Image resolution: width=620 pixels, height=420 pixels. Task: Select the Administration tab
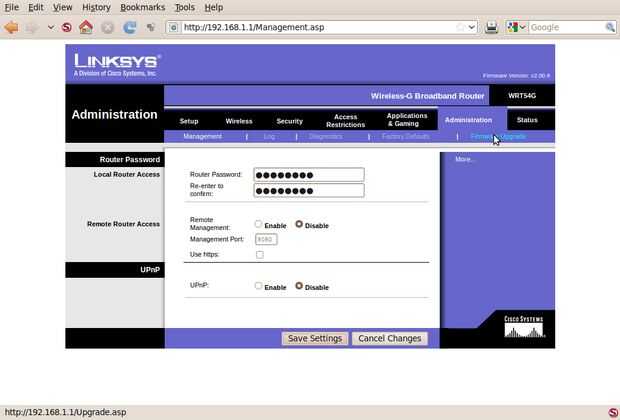[468, 120]
